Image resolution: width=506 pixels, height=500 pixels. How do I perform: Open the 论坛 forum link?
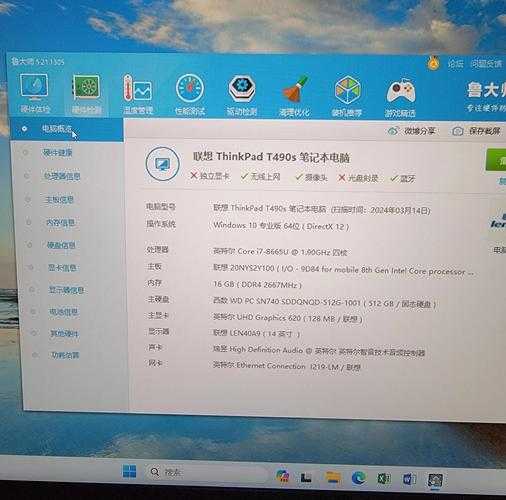coord(455,63)
